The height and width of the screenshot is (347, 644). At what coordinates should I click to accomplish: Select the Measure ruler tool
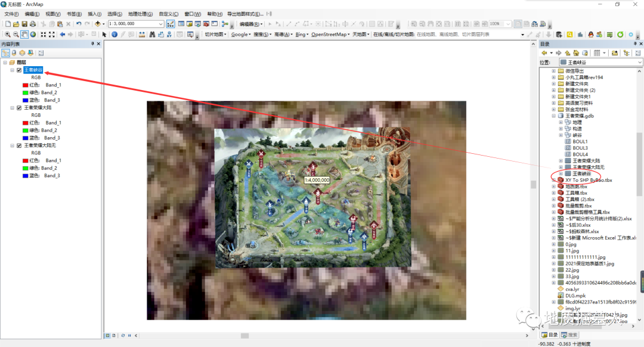142,35
